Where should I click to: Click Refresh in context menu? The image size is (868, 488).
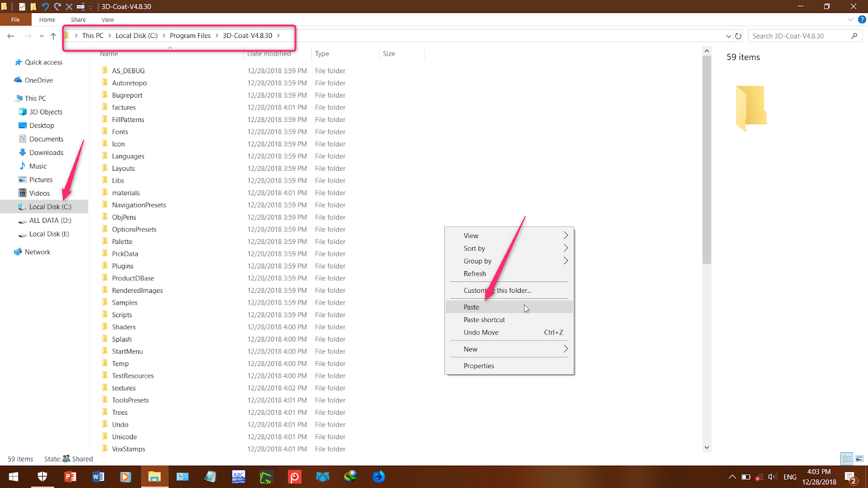coord(509,273)
